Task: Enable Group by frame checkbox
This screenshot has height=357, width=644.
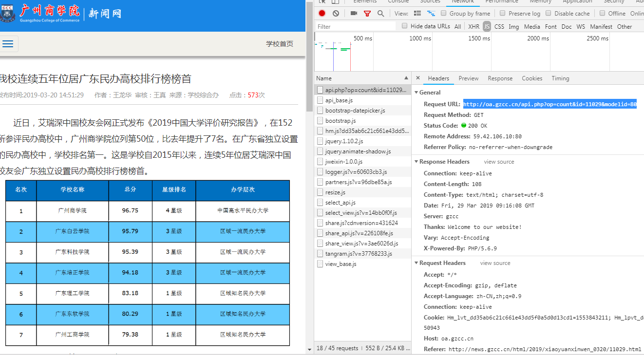Action: point(443,13)
